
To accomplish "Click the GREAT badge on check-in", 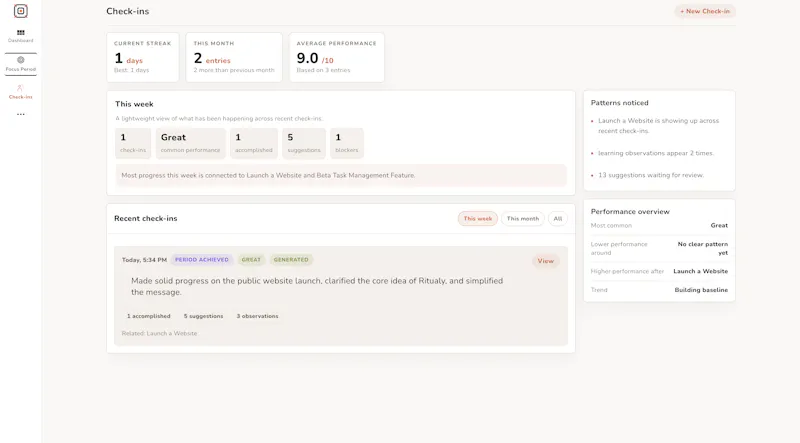I will tap(251, 260).
